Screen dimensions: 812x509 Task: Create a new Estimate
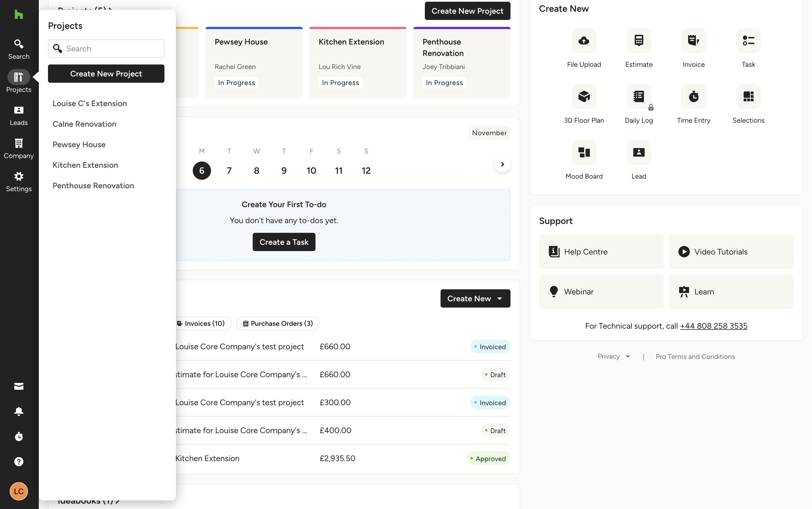pyautogui.click(x=639, y=41)
